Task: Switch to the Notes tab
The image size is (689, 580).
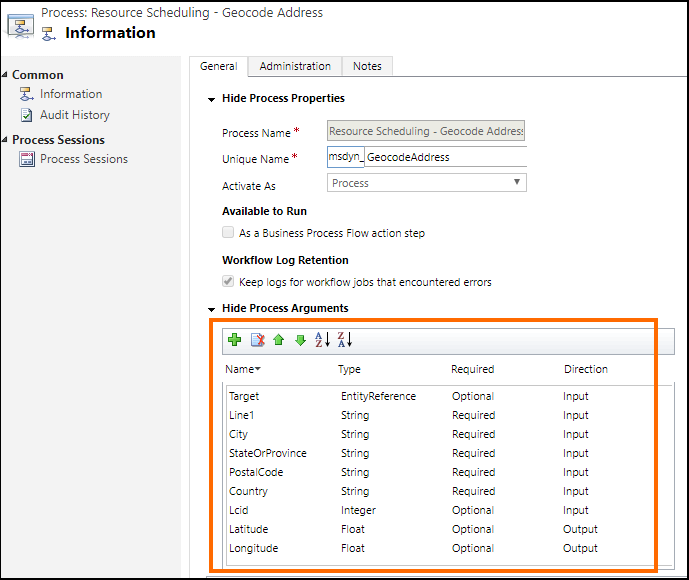Action: coord(367,66)
